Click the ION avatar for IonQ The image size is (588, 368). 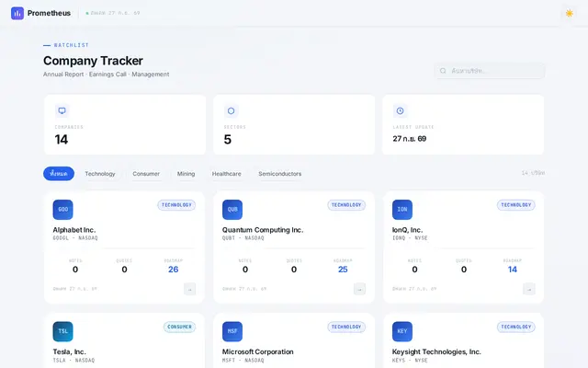pyautogui.click(x=402, y=210)
